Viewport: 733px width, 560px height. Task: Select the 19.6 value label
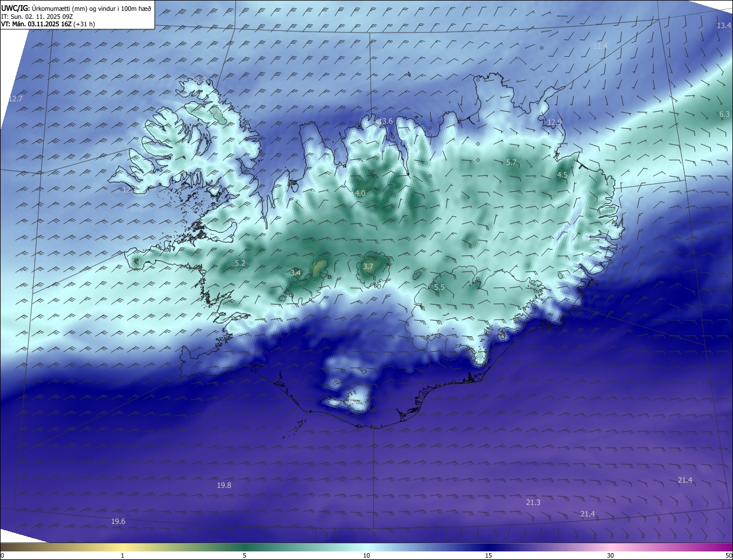pos(118,522)
